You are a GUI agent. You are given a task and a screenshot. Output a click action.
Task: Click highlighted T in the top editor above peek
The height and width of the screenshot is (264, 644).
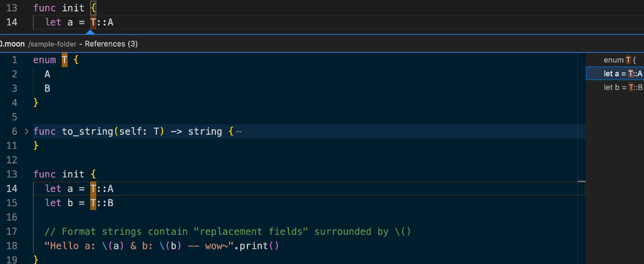pyautogui.click(x=93, y=22)
